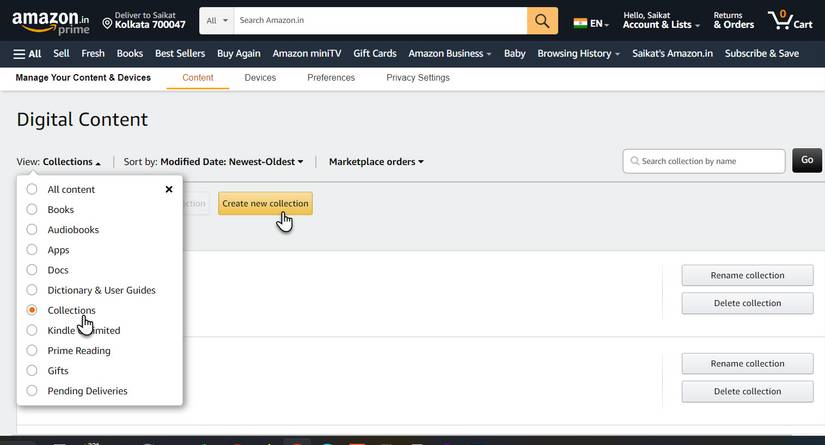
Task: Click the Amazon.in prime logo
Action: (51, 23)
